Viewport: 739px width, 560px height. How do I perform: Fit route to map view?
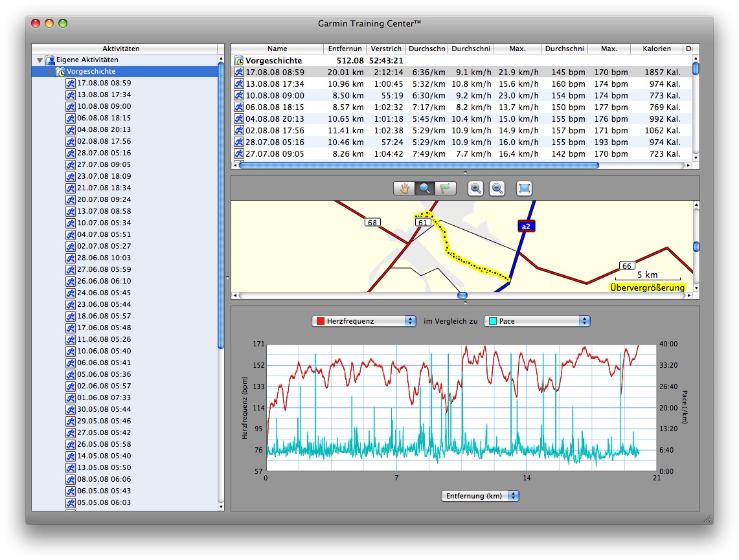(524, 188)
